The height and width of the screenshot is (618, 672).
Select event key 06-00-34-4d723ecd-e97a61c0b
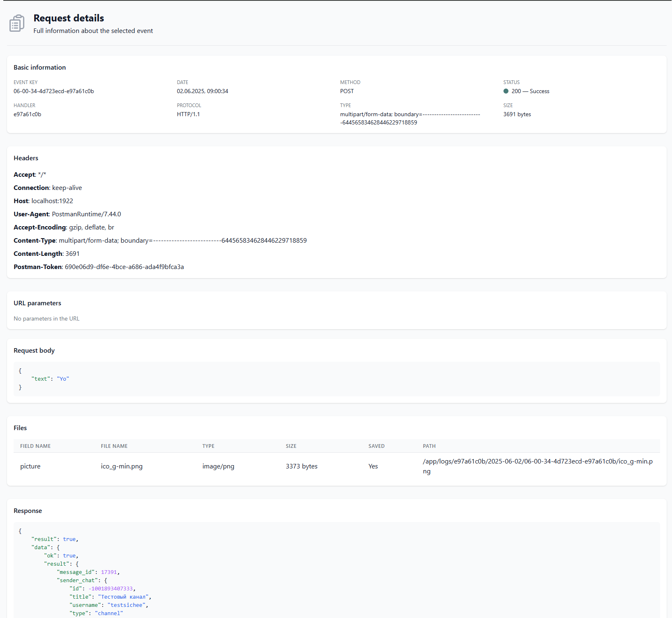click(x=54, y=91)
